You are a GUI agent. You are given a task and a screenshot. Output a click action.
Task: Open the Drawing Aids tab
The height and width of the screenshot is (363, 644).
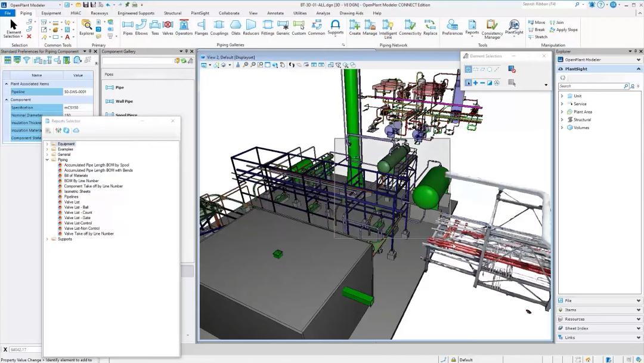tap(351, 13)
